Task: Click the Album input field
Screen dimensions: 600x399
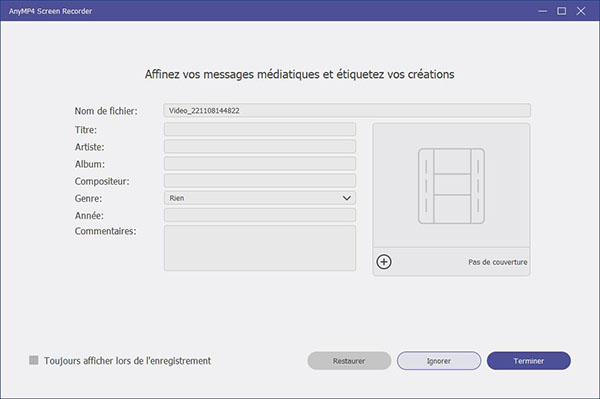Action: click(260, 164)
